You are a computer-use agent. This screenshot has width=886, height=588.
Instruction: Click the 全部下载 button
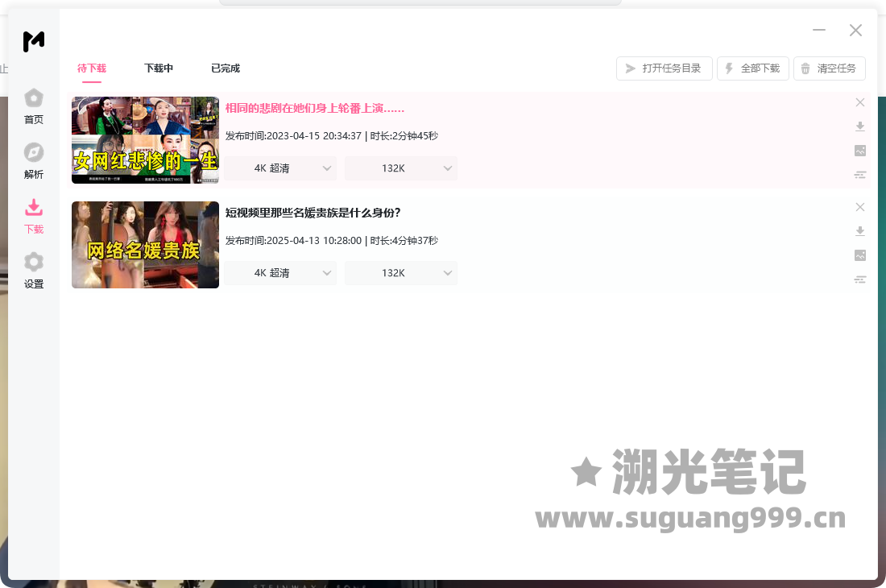[x=752, y=68]
